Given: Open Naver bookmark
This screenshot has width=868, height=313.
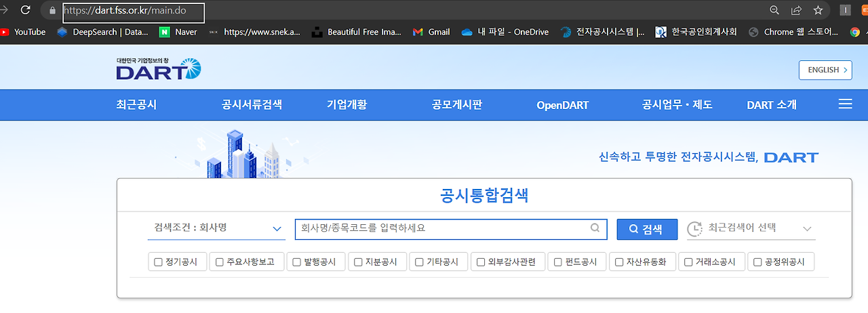Looking at the screenshot, I should pyautogui.click(x=178, y=32).
